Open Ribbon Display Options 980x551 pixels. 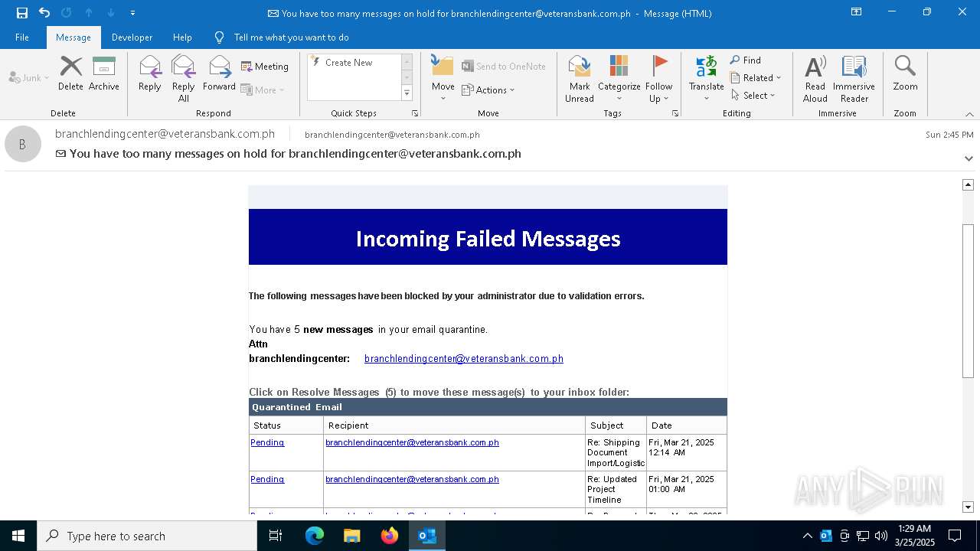(857, 12)
